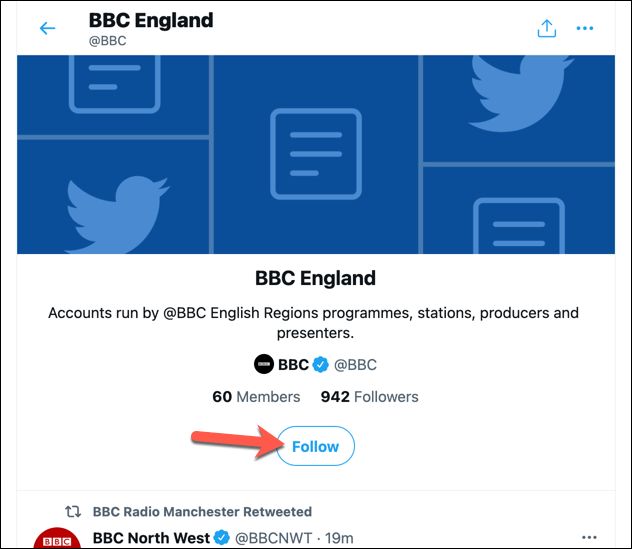Open the share list icon
632x549 pixels.
coord(546,29)
